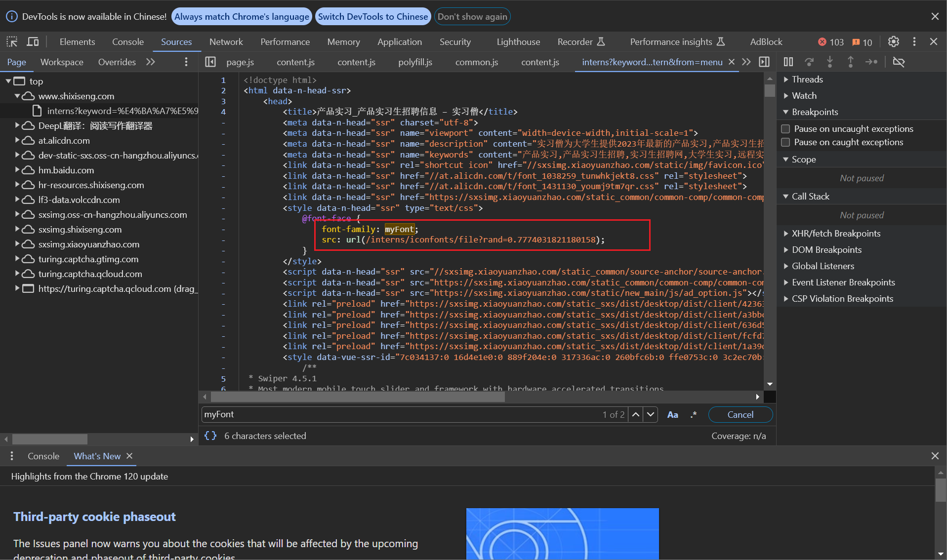The width and height of the screenshot is (947, 560).
Task: Click the step into function icon
Action: [x=830, y=62]
